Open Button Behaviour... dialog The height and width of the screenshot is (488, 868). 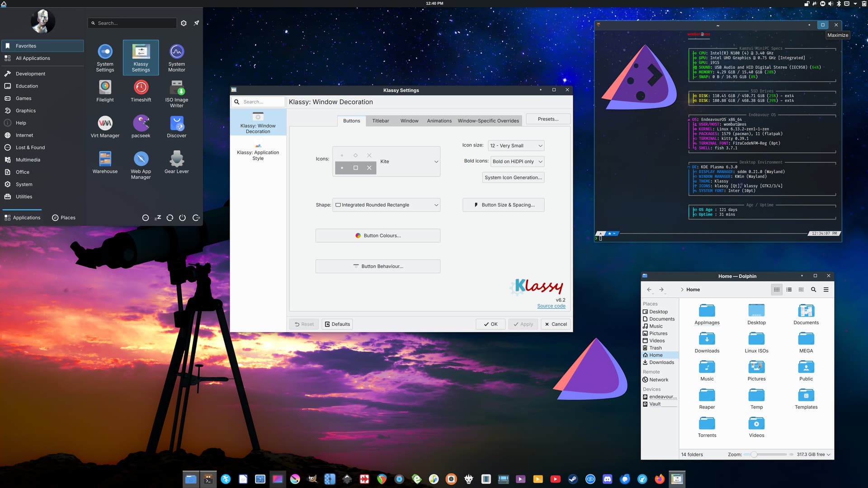pos(377,266)
